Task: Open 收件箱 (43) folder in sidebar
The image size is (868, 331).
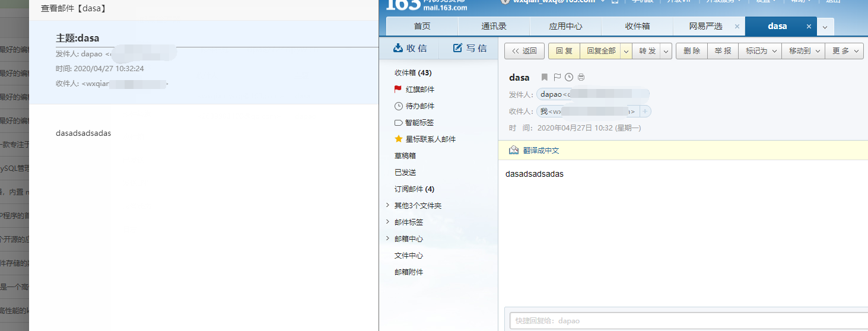Action: (413, 72)
